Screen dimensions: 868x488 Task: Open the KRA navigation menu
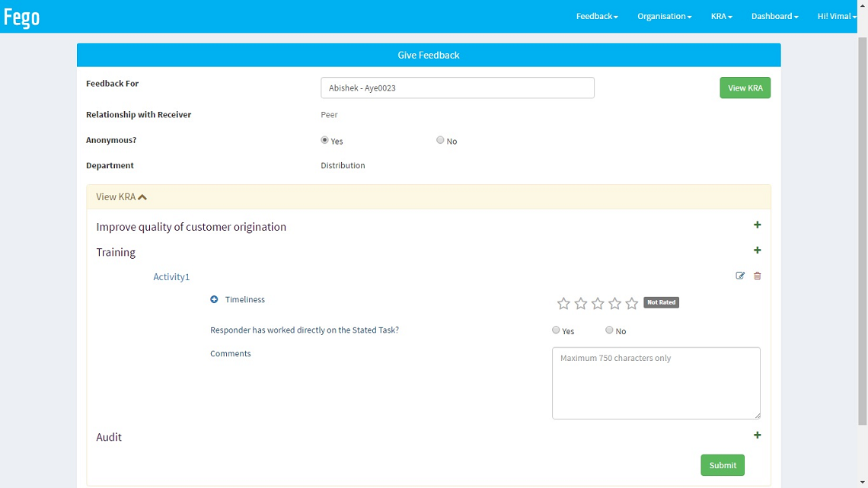(x=721, y=17)
